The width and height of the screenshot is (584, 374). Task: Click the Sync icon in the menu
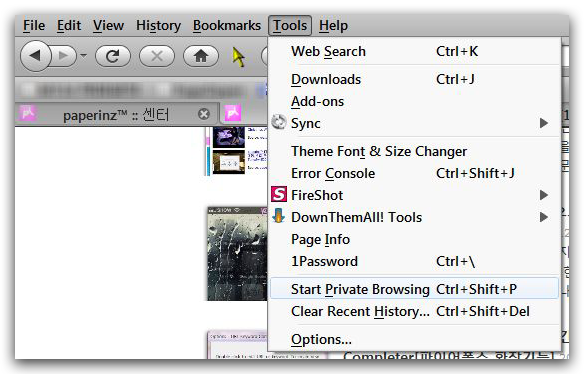tap(279, 122)
